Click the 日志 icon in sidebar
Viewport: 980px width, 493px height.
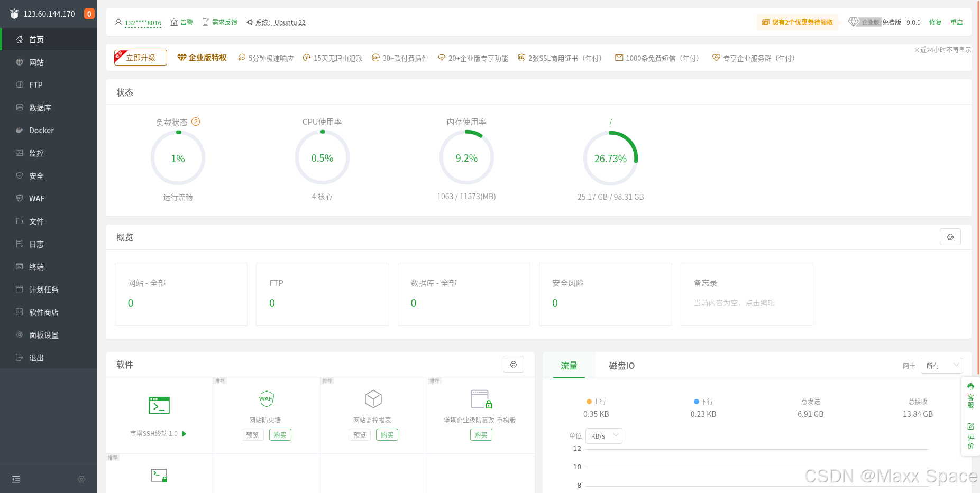(20, 244)
